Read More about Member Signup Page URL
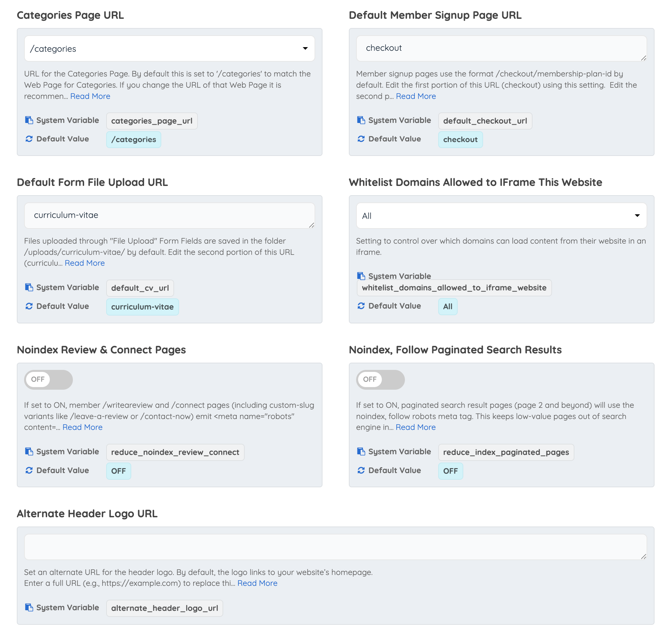The width and height of the screenshot is (672, 634). point(416,96)
